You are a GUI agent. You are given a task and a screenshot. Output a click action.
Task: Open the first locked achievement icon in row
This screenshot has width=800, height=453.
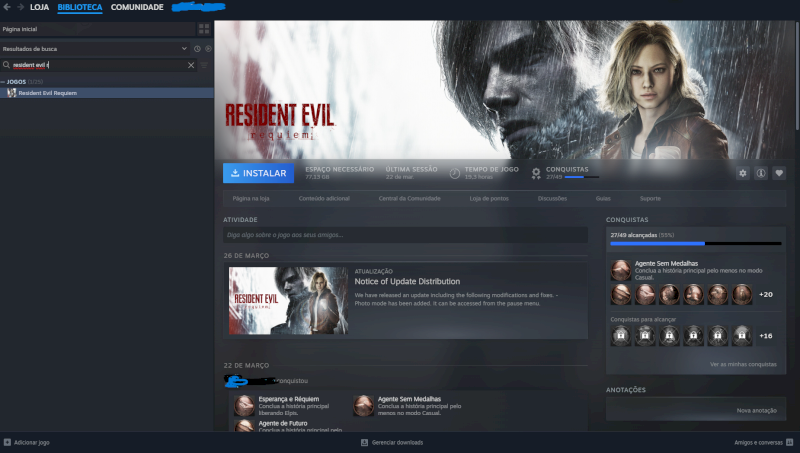[621, 336]
